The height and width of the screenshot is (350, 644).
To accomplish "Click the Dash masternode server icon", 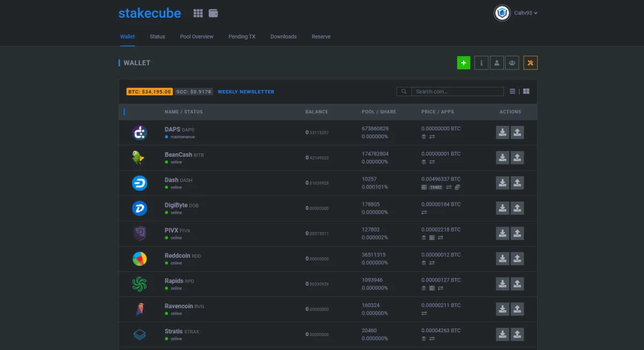I will pos(424,187).
